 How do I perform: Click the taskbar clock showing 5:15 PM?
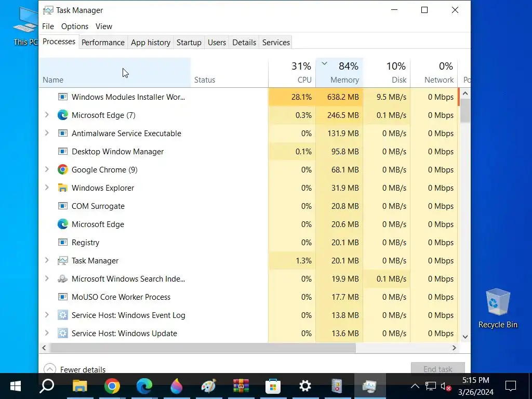[x=476, y=386]
